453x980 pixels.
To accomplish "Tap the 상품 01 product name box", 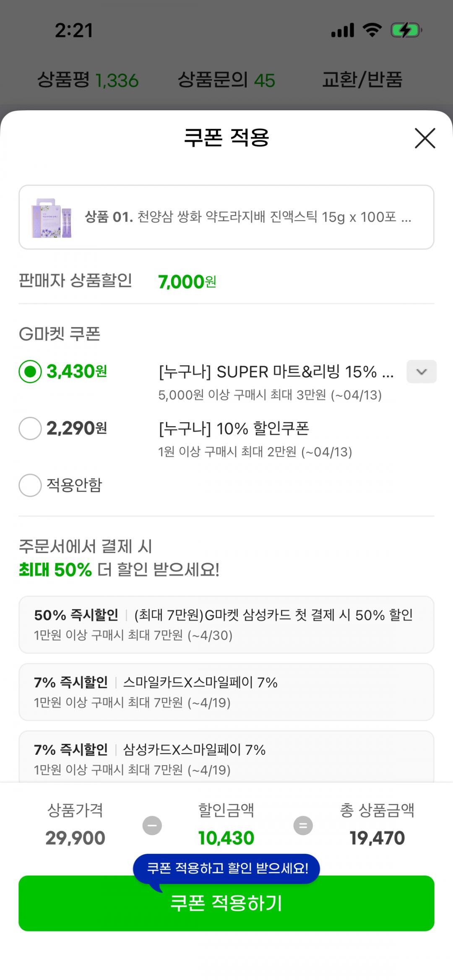I will tap(247, 217).
